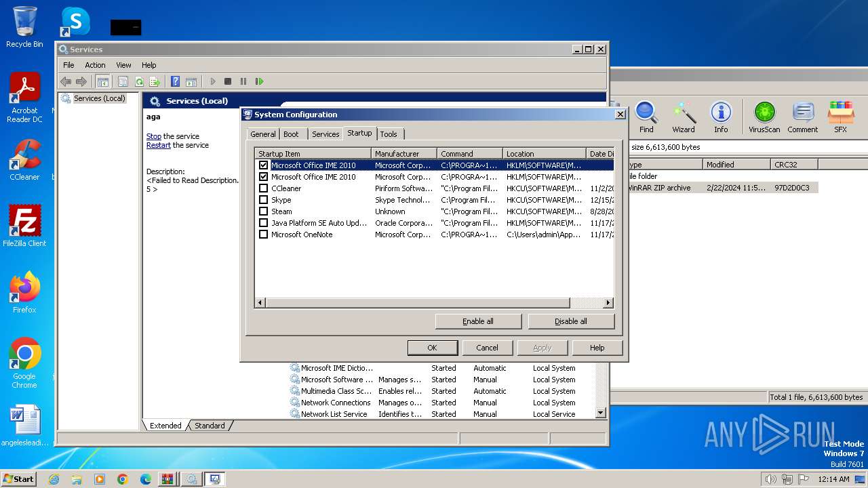
Task: Click the Stop Service square icon
Action: point(228,81)
